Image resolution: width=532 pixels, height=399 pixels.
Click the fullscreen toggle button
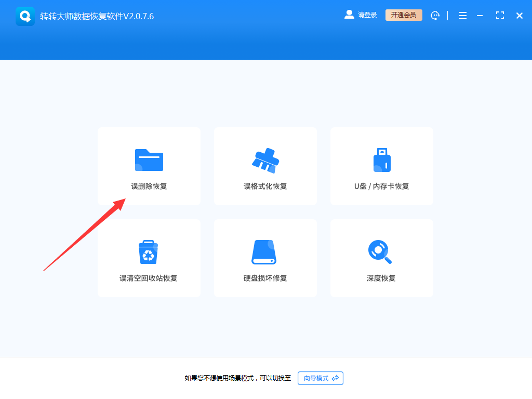[500, 15]
